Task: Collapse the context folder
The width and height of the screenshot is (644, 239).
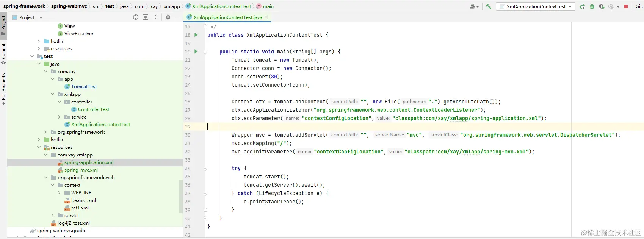Action: (x=52, y=185)
